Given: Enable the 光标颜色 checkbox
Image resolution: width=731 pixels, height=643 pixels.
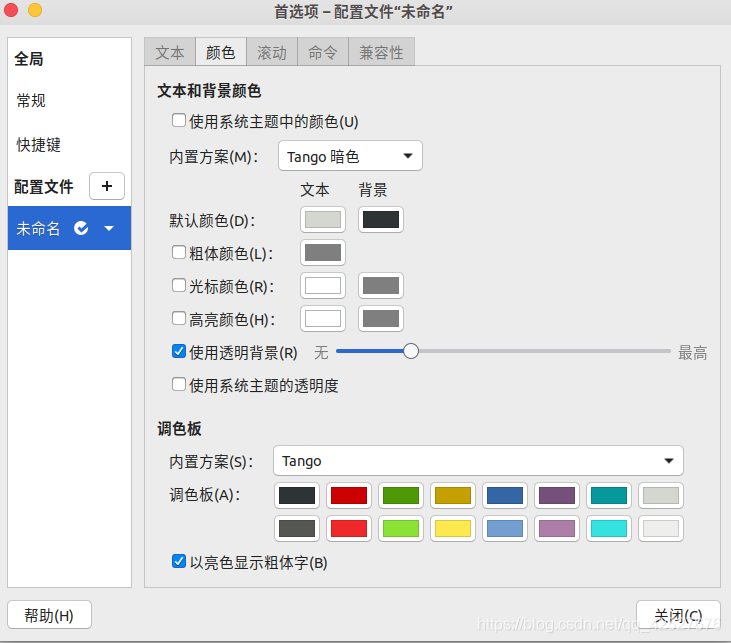Looking at the screenshot, I should click(x=179, y=285).
